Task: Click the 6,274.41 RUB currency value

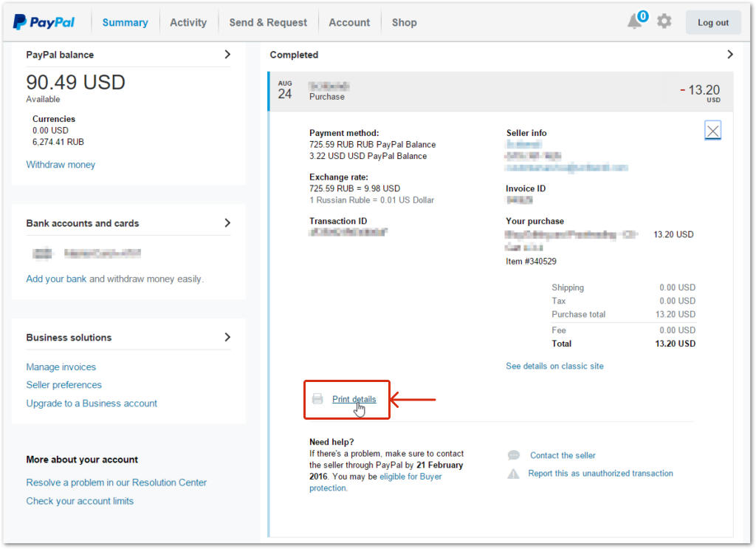Action: tap(58, 142)
